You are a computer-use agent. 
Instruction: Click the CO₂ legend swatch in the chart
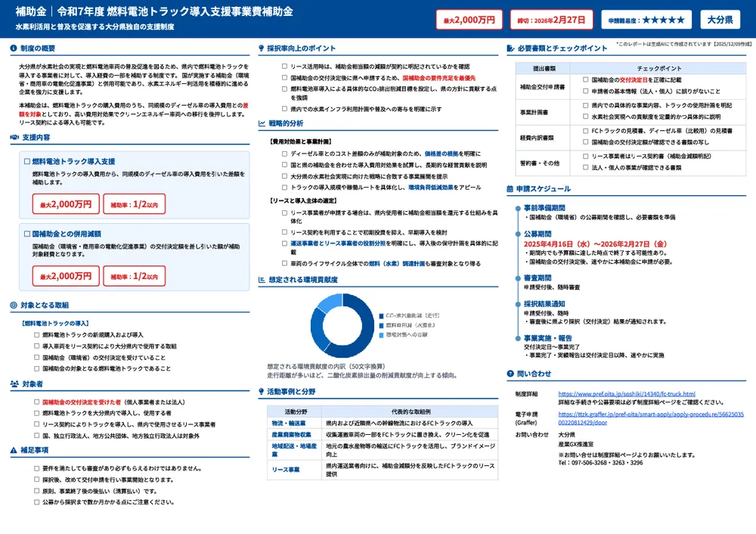click(382, 314)
